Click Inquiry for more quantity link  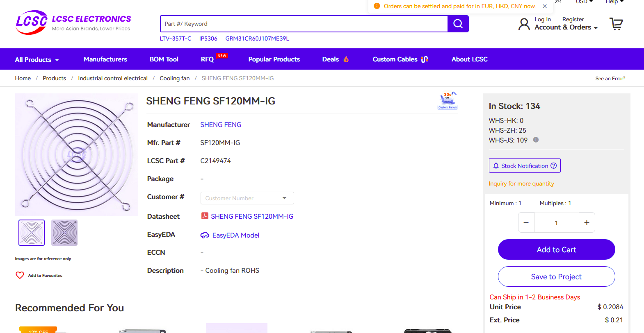point(521,183)
